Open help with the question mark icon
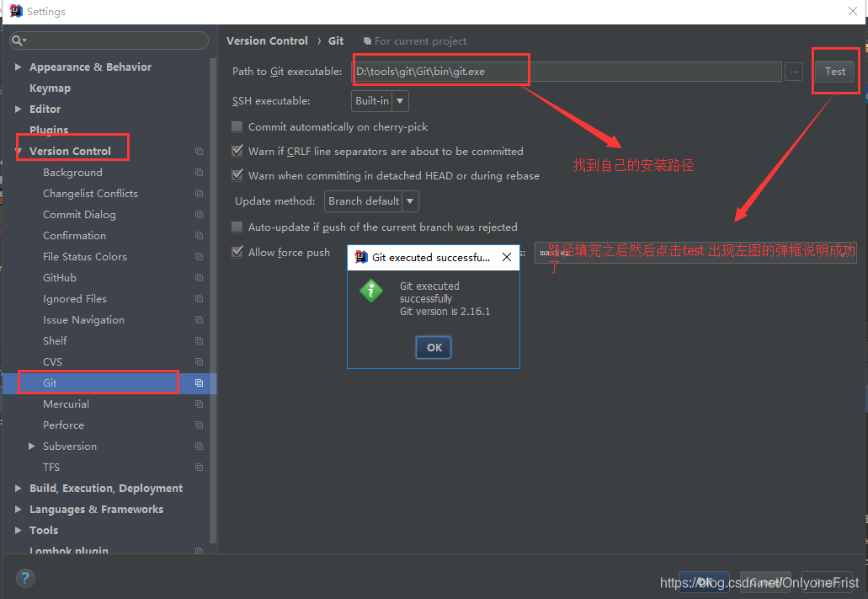The height and width of the screenshot is (599, 868). click(25, 579)
